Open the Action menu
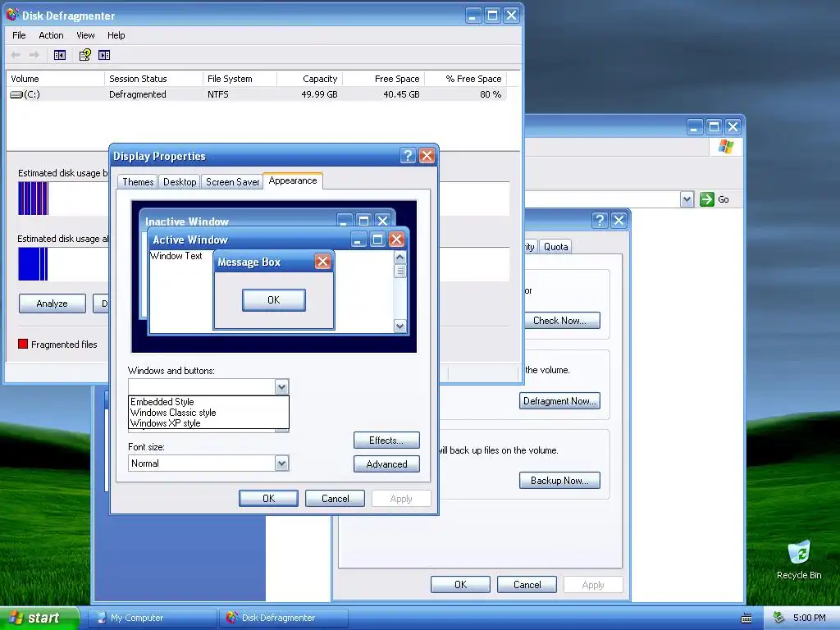 click(x=51, y=35)
